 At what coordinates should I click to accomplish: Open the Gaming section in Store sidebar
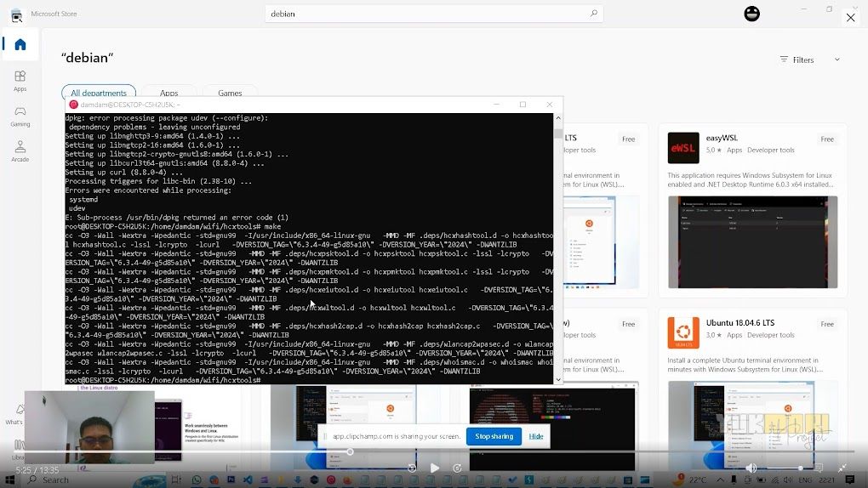(x=20, y=116)
